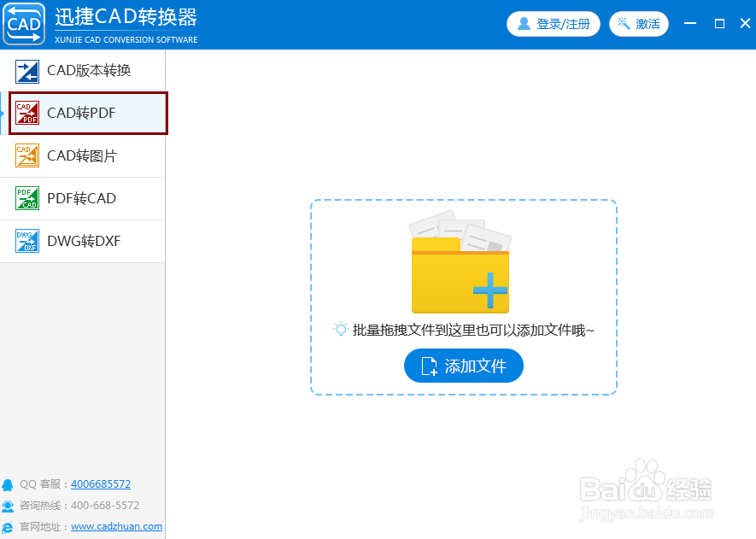Screen dimensions: 756x539
Task: Click the hotline headset icon
Action: coord(8,506)
